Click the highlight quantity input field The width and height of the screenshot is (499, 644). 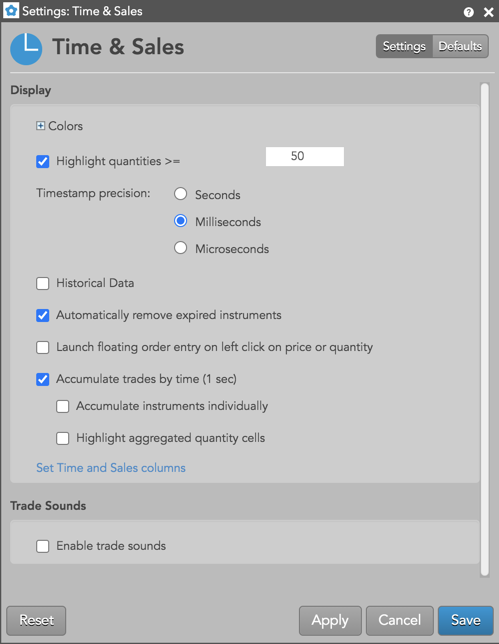tap(305, 156)
